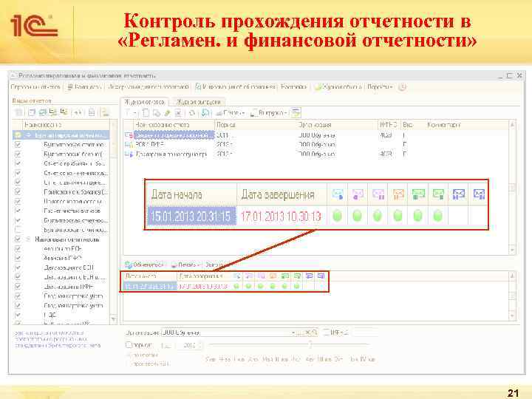
Task: Click the status icon of the third journal row
Action: pyautogui.click(x=129, y=154)
